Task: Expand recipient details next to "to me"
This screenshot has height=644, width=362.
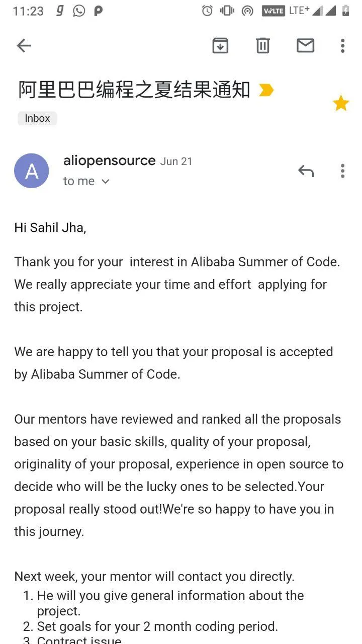Action: point(105,182)
